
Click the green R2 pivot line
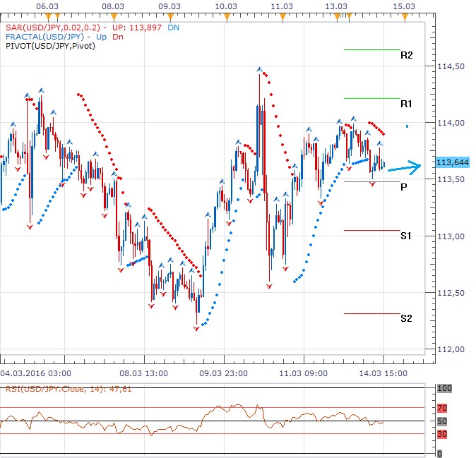pos(371,49)
